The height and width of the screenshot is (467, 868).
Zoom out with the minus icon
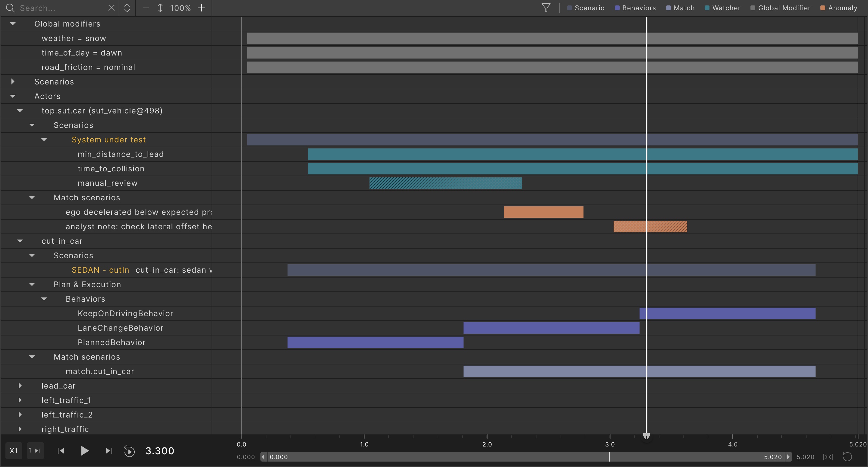(146, 8)
